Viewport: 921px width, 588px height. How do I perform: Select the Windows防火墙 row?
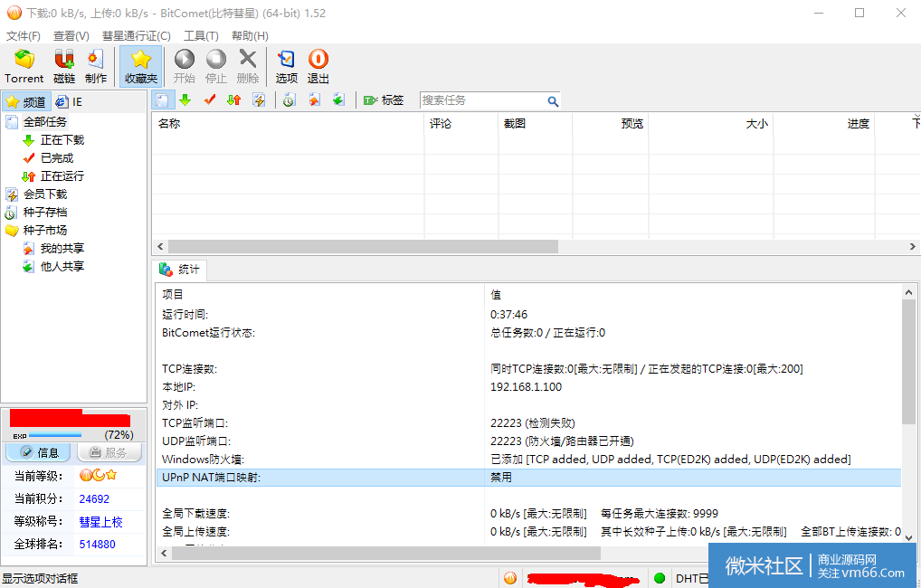[x=528, y=460]
